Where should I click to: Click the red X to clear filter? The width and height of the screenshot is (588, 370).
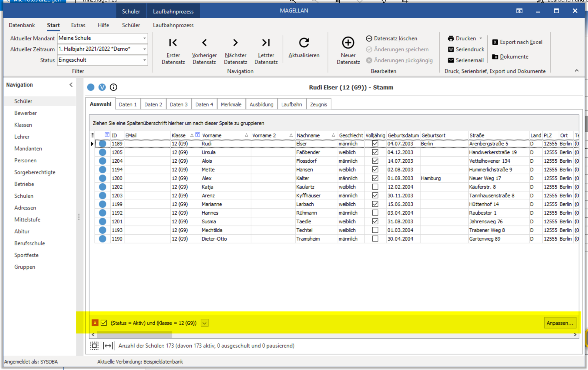pyautogui.click(x=95, y=323)
